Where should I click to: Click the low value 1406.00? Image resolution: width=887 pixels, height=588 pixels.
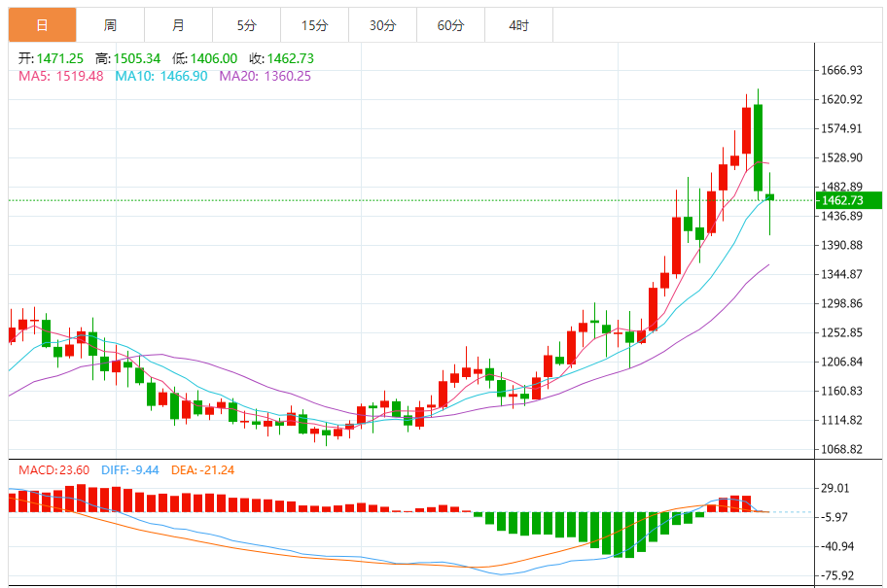click(214, 58)
